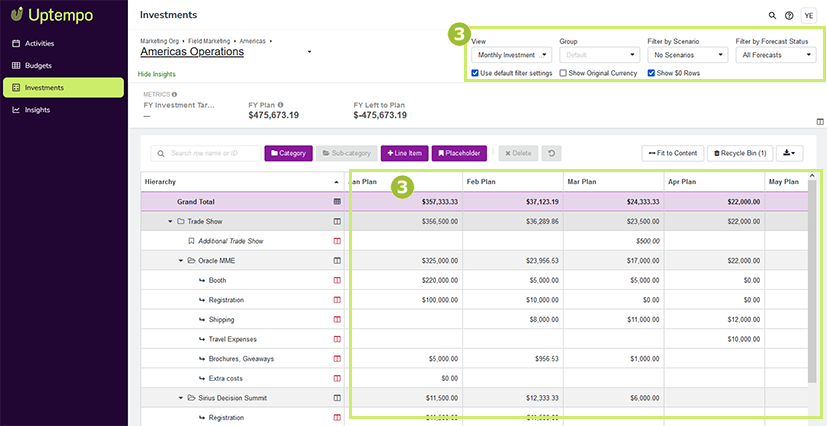This screenshot has width=827, height=426.
Task: Open the Americas Operations selector arrow
Action: [310, 52]
